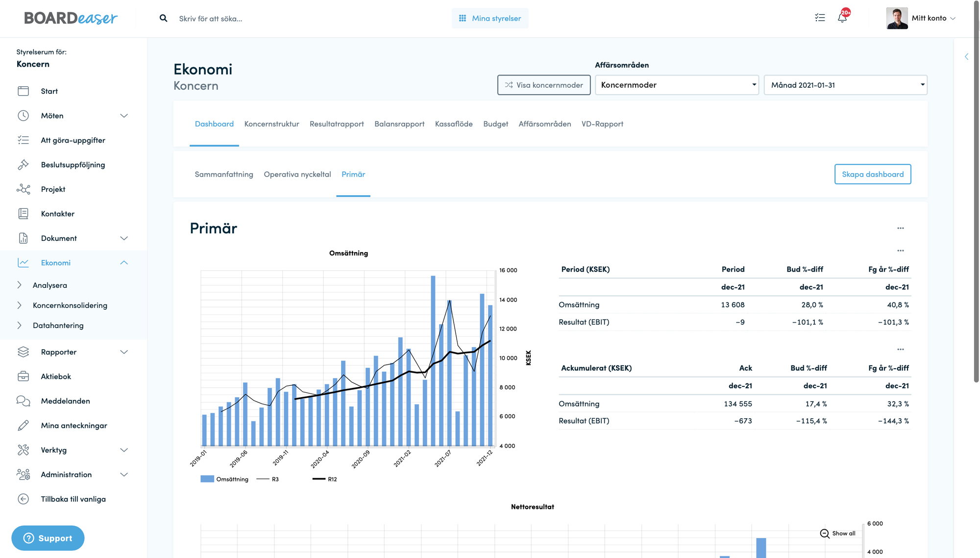Click the Ekonomi chart icon
The image size is (980, 558).
click(x=23, y=263)
